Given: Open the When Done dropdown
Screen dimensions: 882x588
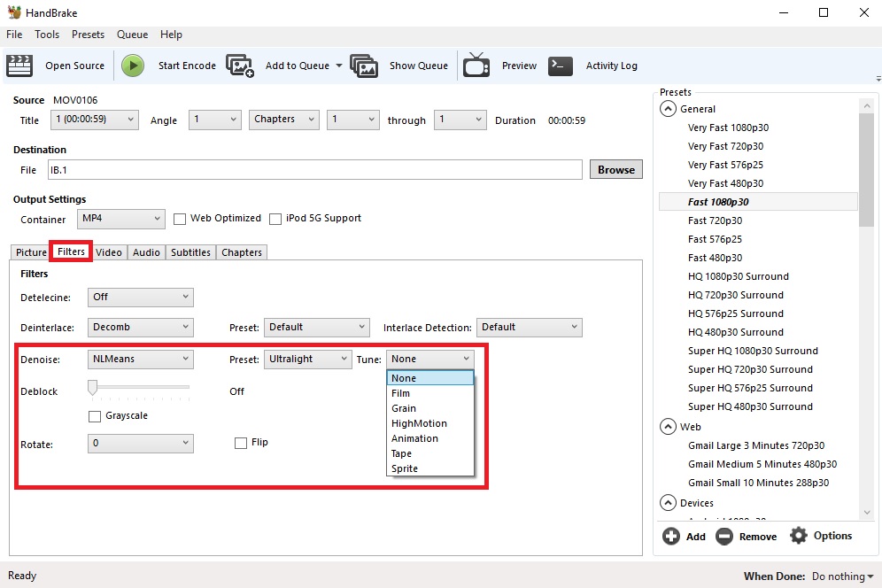Looking at the screenshot, I should 843,576.
